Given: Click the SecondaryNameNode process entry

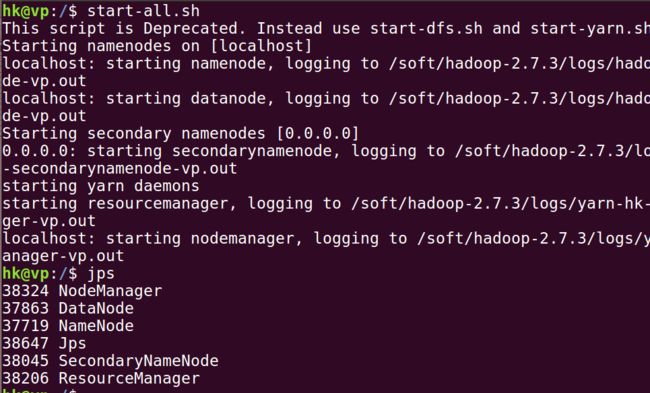Looking at the screenshot, I should (x=110, y=361).
